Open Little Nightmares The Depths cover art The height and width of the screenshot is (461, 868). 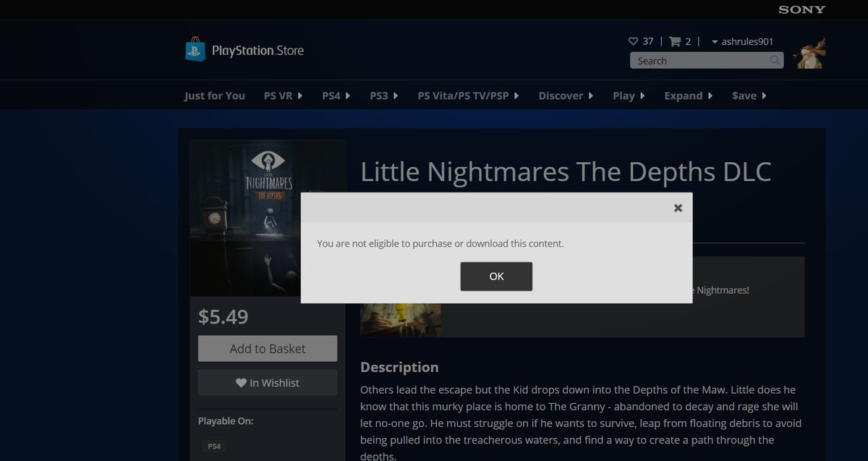coord(244,218)
